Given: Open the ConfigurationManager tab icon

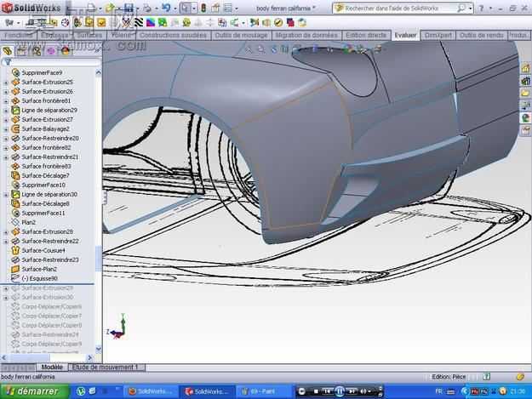Looking at the screenshot, I should [36, 51].
